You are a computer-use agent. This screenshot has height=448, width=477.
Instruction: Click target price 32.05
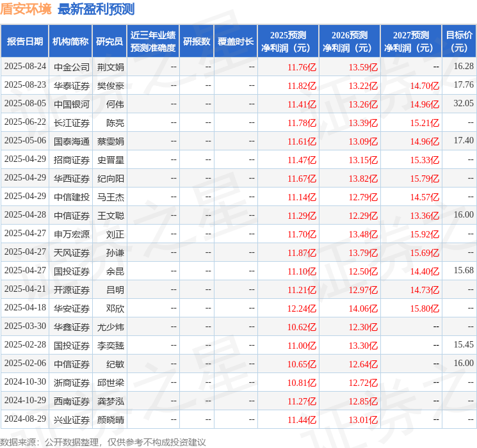pos(464,104)
